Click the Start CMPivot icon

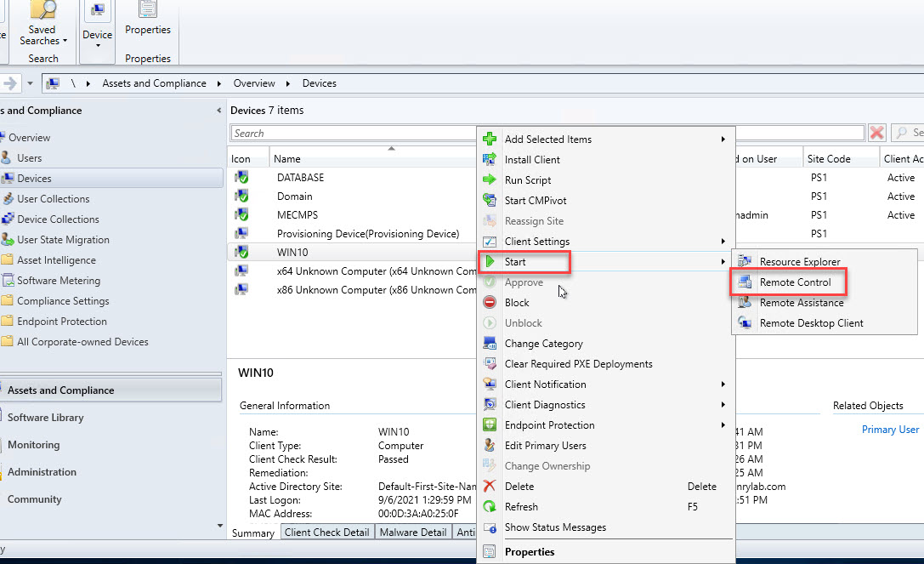(x=489, y=201)
